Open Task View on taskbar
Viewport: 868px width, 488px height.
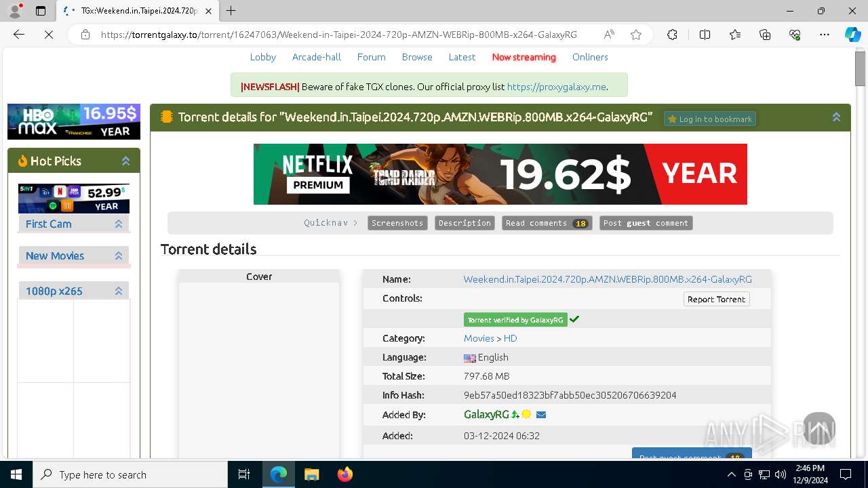[x=245, y=474]
